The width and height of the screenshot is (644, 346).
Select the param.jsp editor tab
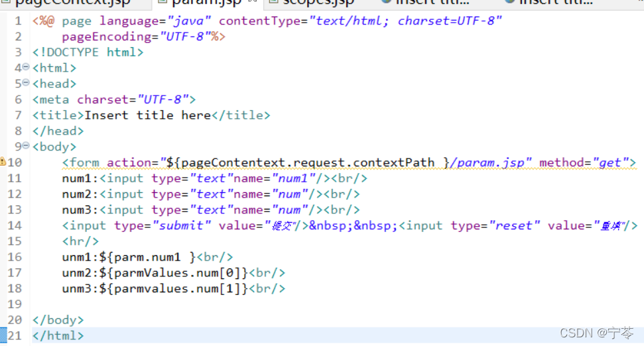207,3
